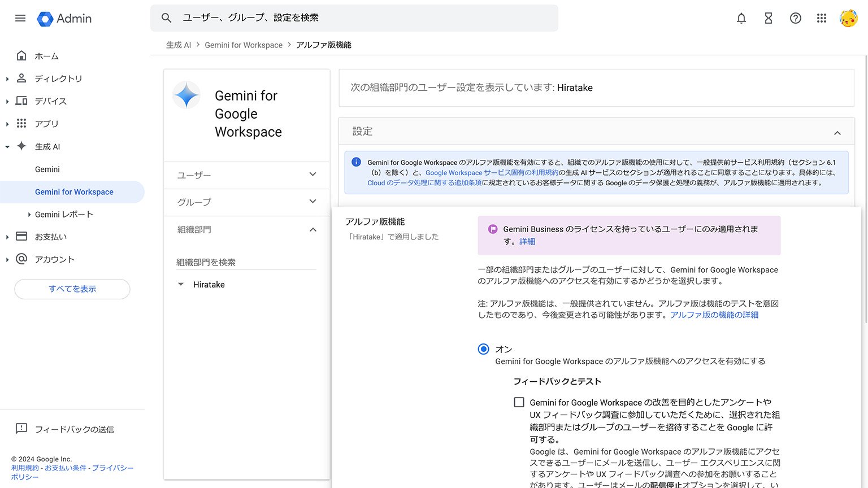Image resolution: width=868 pixels, height=488 pixels.
Task: Collapse the 設定 section chevron
Action: pos(837,133)
